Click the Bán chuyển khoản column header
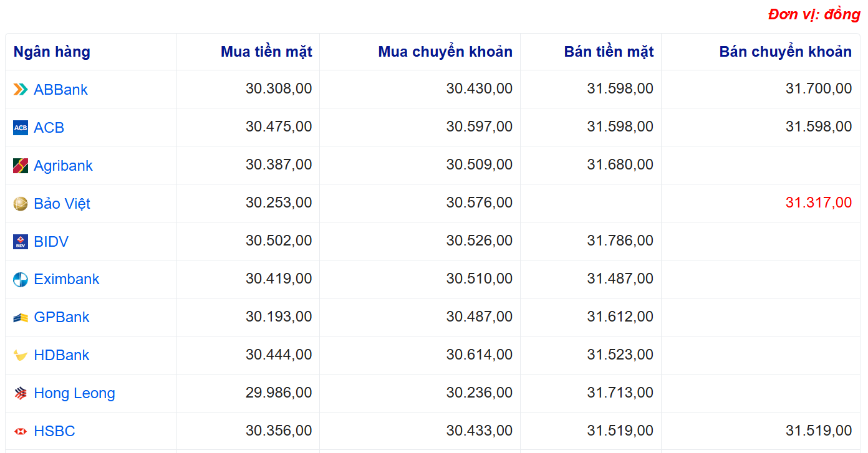The height and width of the screenshot is (453, 868). pos(785,52)
